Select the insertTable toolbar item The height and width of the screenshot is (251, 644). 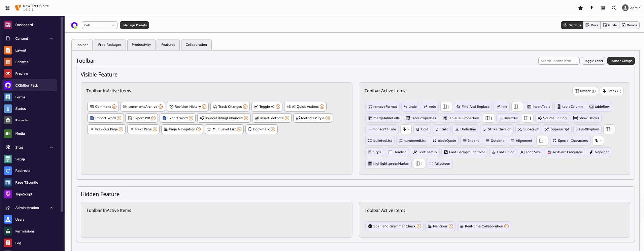[x=538, y=107]
